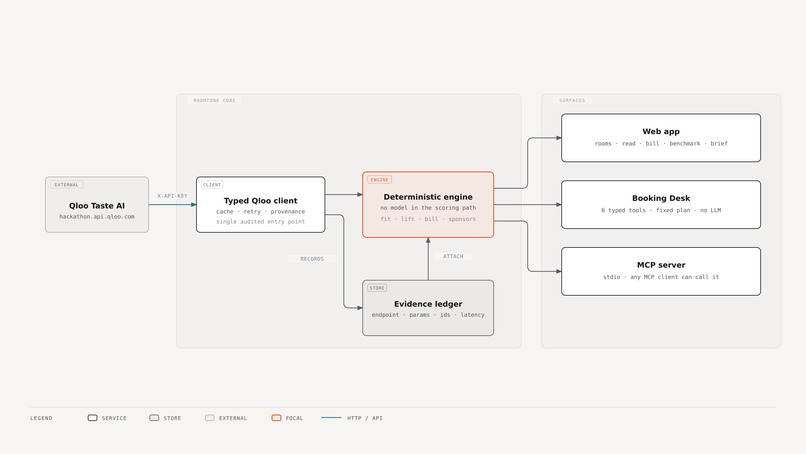
Task: Click the RECORDS connector label
Action: [x=312, y=259]
